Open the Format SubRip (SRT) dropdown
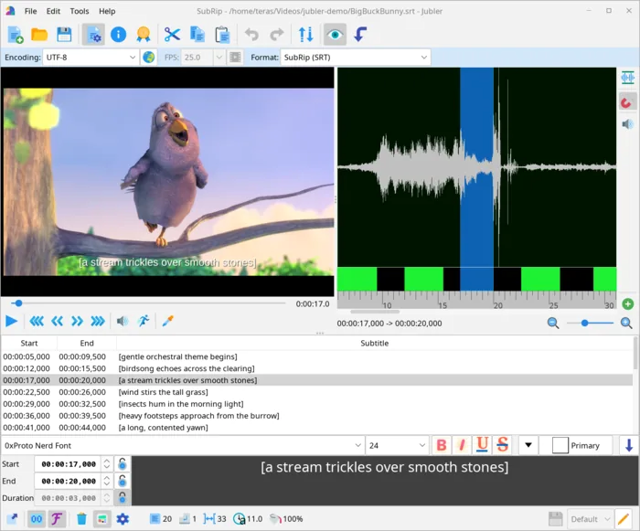The height and width of the screenshot is (531, 640). 355,57
